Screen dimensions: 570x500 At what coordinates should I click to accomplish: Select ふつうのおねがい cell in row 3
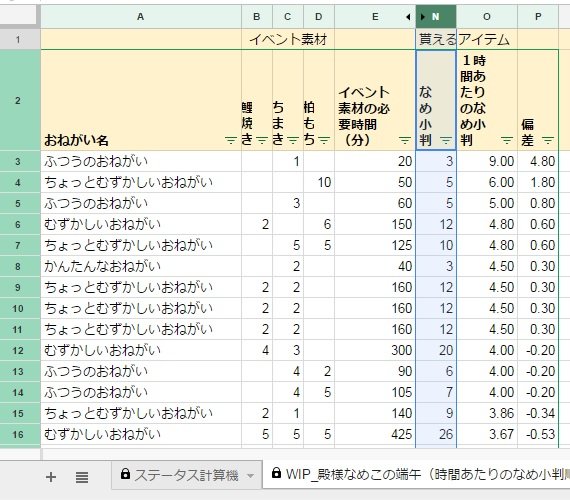click(141, 161)
